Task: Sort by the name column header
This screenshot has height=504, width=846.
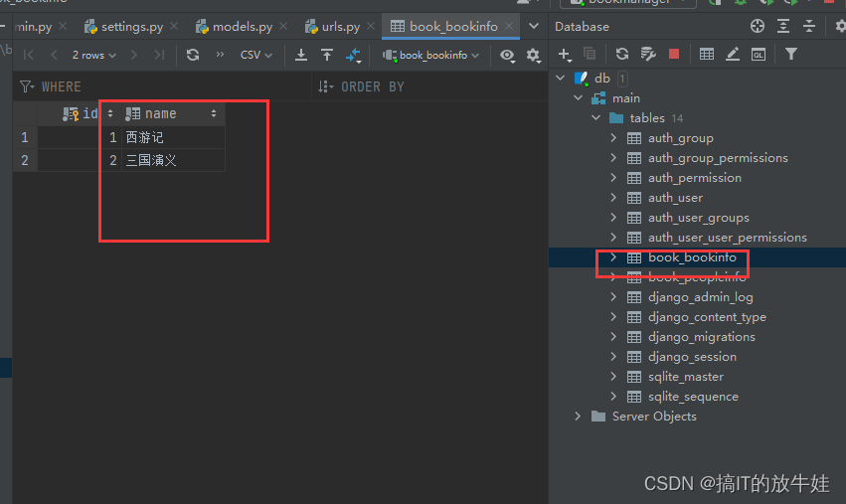Action: 172,114
